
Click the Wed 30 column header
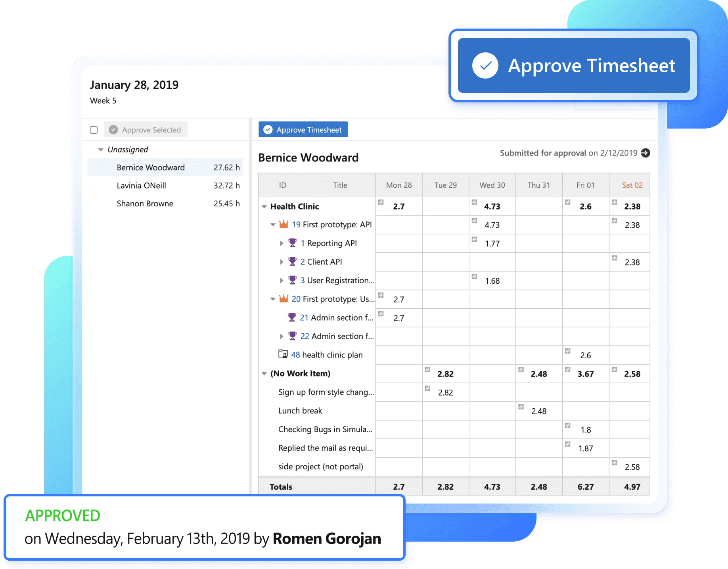(492, 185)
